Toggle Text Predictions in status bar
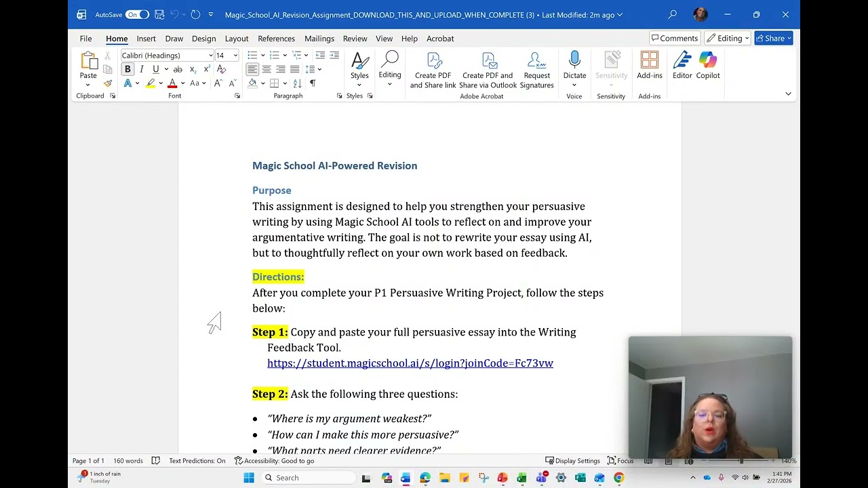The width and height of the screenshot is (868, 488). [x=197, y=461]
